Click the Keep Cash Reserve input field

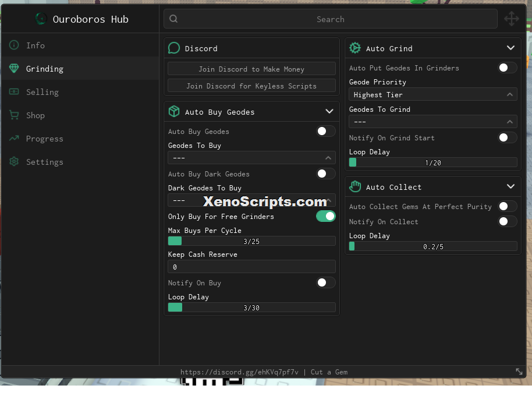pyautogui.click(x=252, y=267)
